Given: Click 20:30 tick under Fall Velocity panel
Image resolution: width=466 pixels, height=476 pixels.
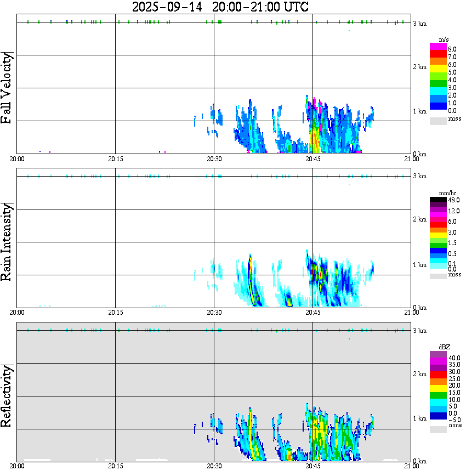Looking at the screenshot, I should click(x=214, y=159).
